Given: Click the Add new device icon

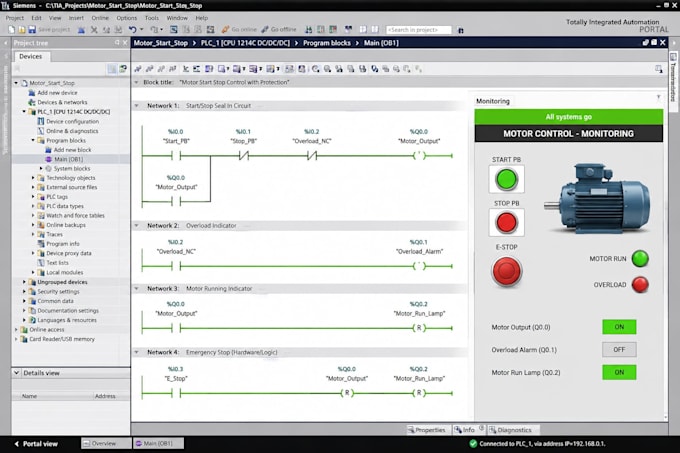Looking at the screenshot, I should tap(32, 93).
